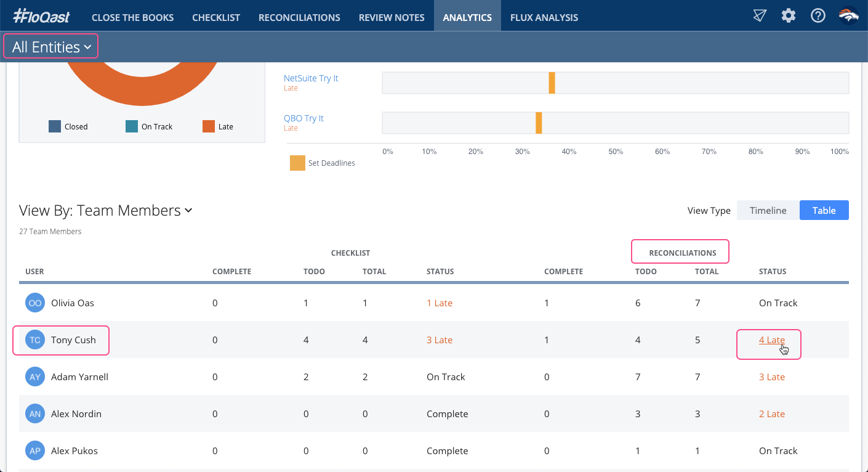
Task: Expand View By: Team Members dropdown
Action: pos(106,211)
